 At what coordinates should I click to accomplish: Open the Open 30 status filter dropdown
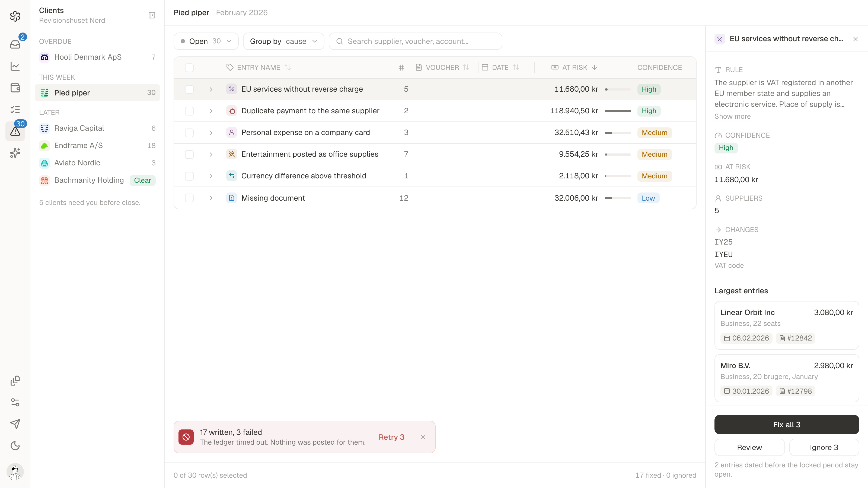[206, 41]
